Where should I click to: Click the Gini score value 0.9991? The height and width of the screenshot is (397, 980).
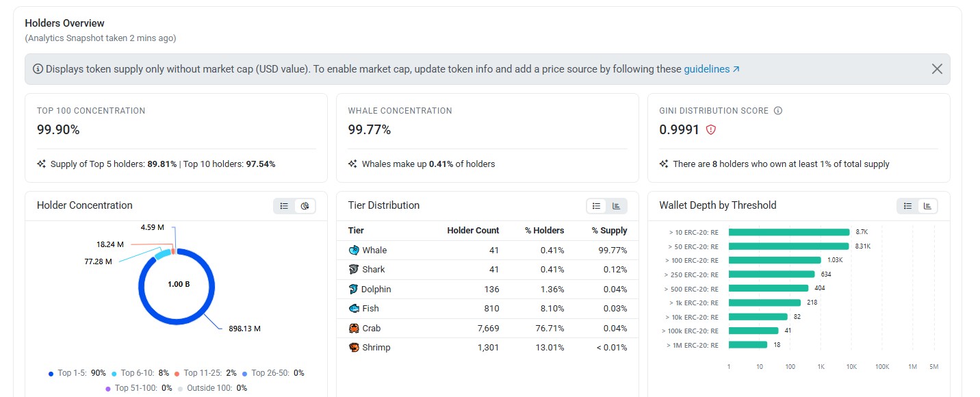click(680, 129)
